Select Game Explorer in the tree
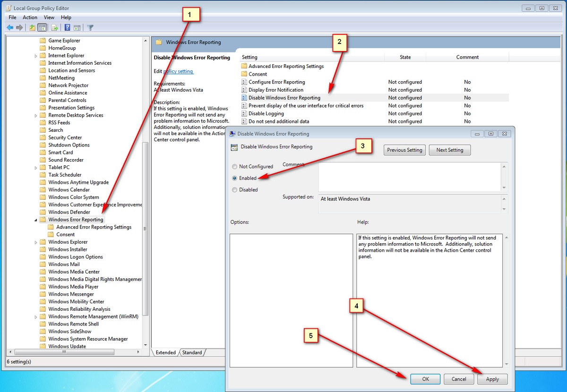This screenshot has height=392, width=567. tap(64, 41)
